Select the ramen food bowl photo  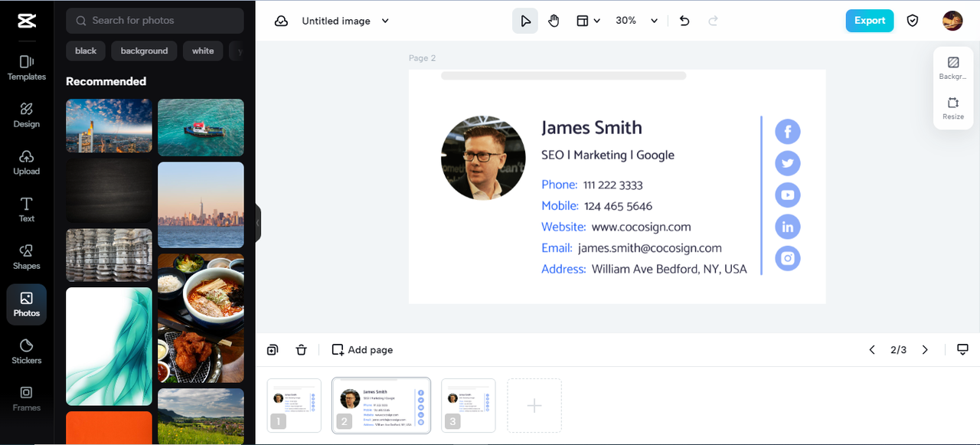tap(201, 318)
